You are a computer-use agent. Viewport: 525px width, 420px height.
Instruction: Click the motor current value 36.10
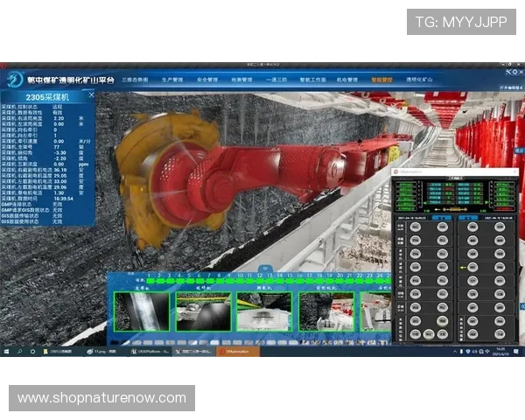pos(59,170)
